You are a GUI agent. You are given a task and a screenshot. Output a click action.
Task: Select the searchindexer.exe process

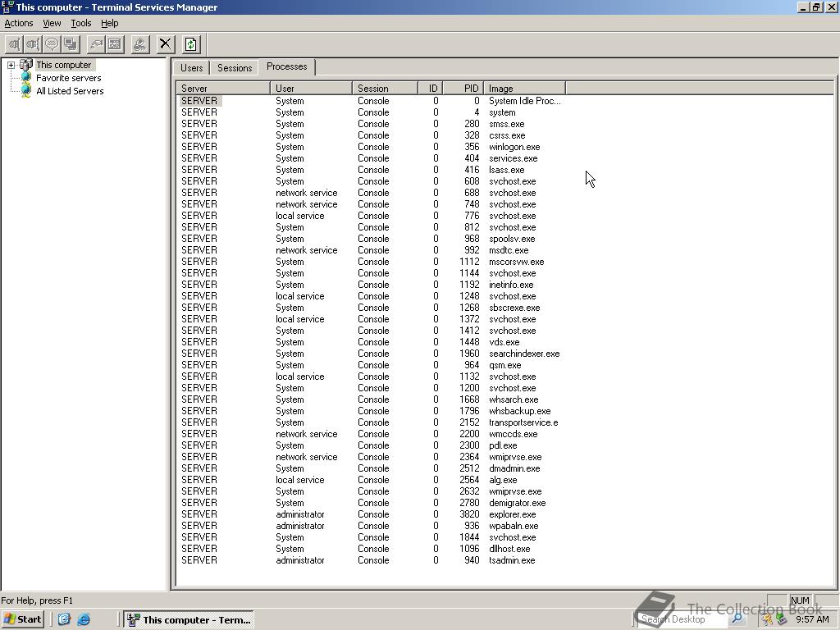372,354
